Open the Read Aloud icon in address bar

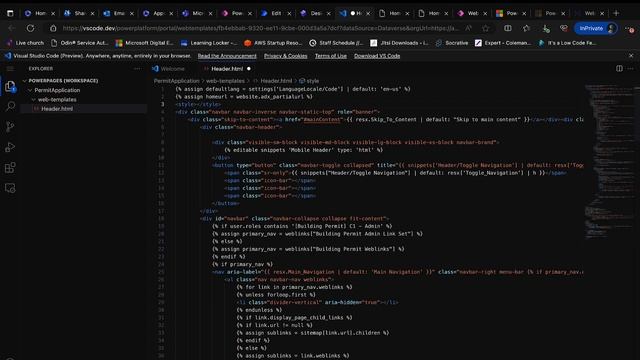point(468,28)
